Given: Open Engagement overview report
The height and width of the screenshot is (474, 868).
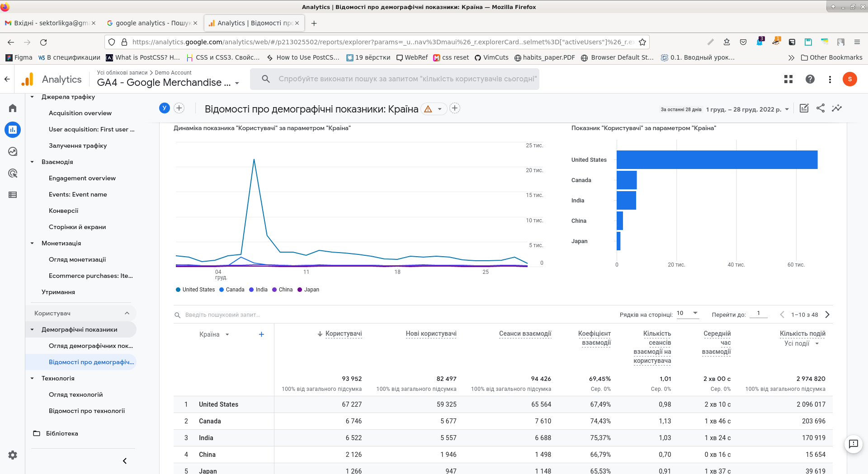Looking at the screenshot, I should (x=82, y=178).
